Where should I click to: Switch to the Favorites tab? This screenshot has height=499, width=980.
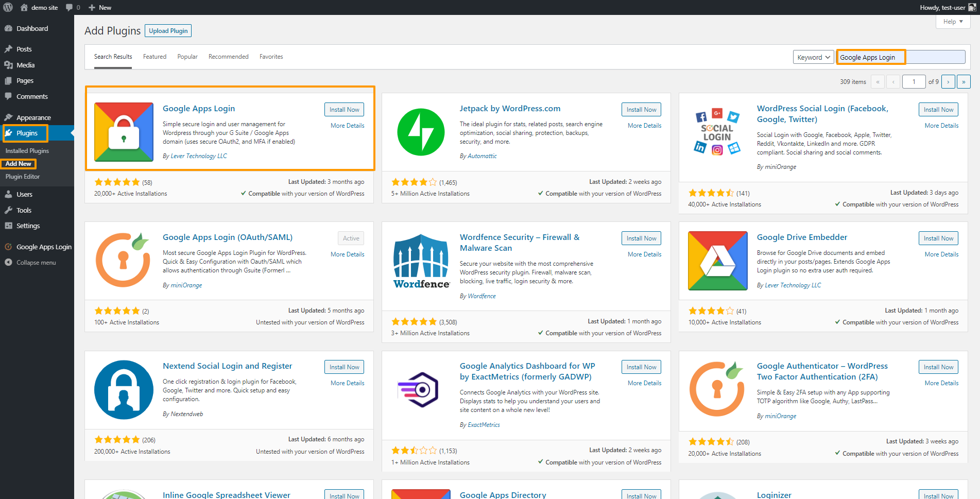tap(271, 57)
